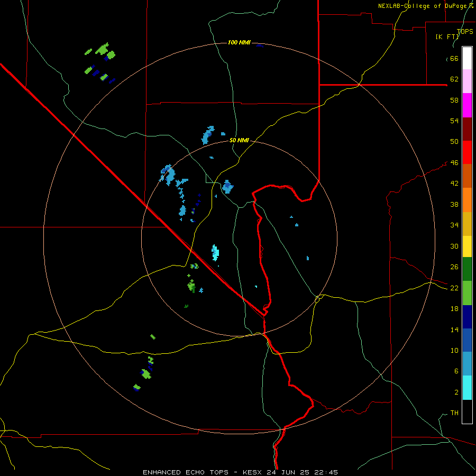Image resolution: width=476 pixels, height=476 pixels.
Task: Click the '34' scale label
Action: (x=454, y=225)
